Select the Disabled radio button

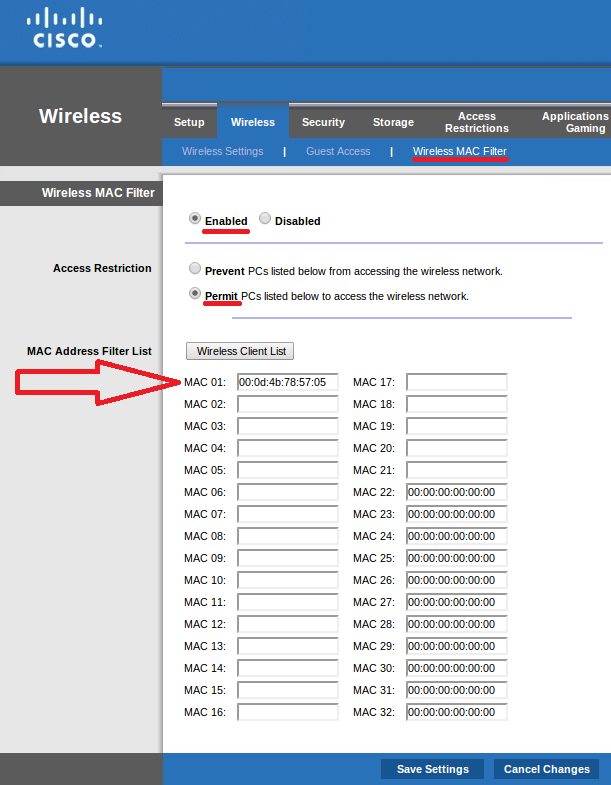(x=265, y=219)
